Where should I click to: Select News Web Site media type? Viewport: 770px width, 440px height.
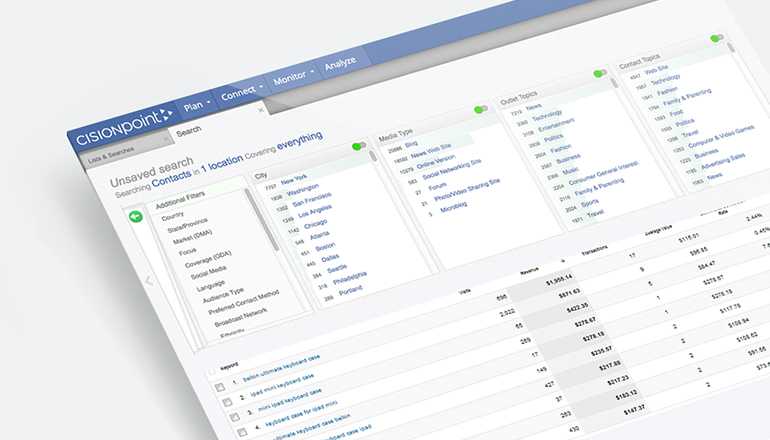431,151
